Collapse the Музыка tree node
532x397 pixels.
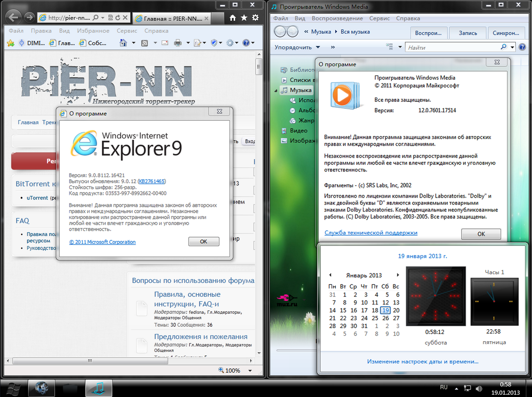click(x=276, y=91)
